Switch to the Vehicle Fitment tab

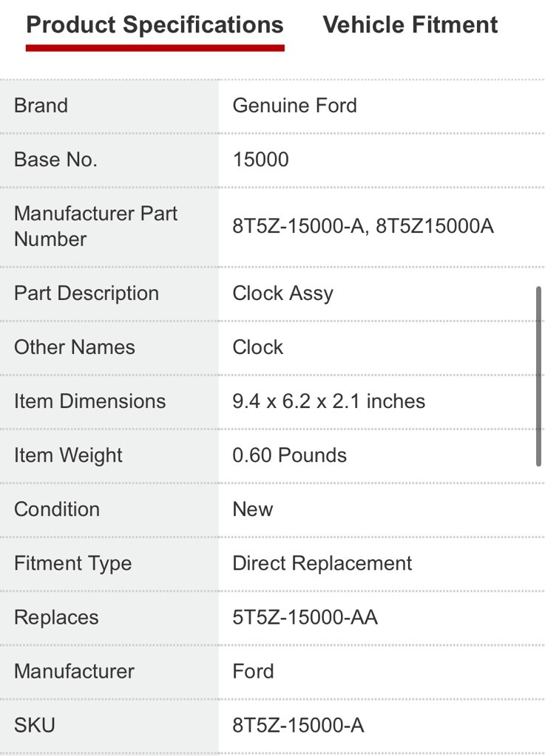(410, 25)
